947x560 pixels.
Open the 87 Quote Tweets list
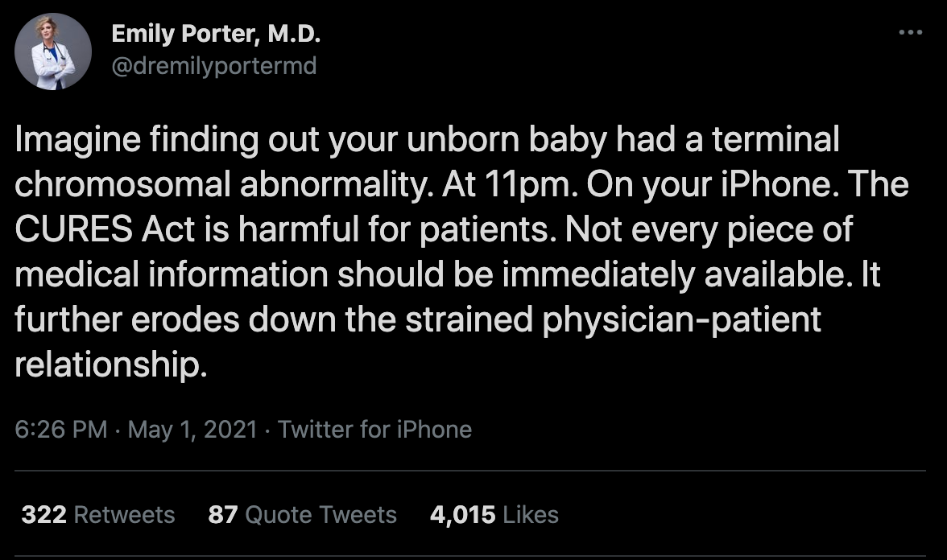coord(302,515)
